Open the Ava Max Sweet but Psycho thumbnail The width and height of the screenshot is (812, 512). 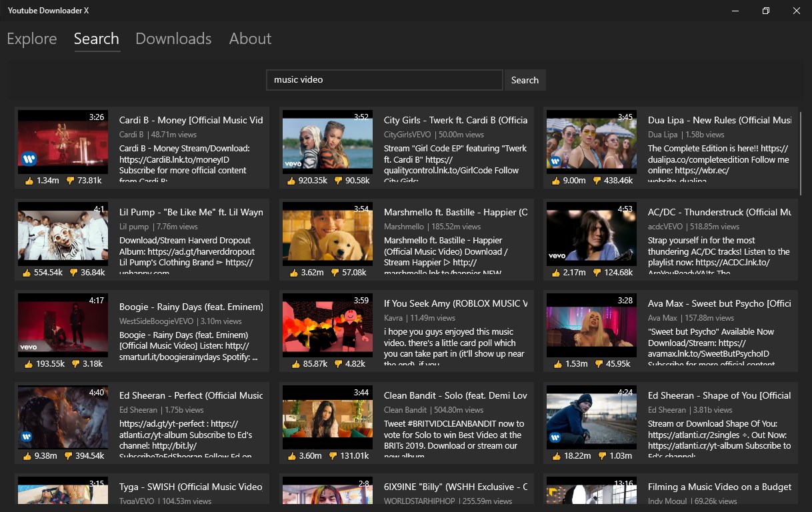pyautogui.click(x=591, y=325)
